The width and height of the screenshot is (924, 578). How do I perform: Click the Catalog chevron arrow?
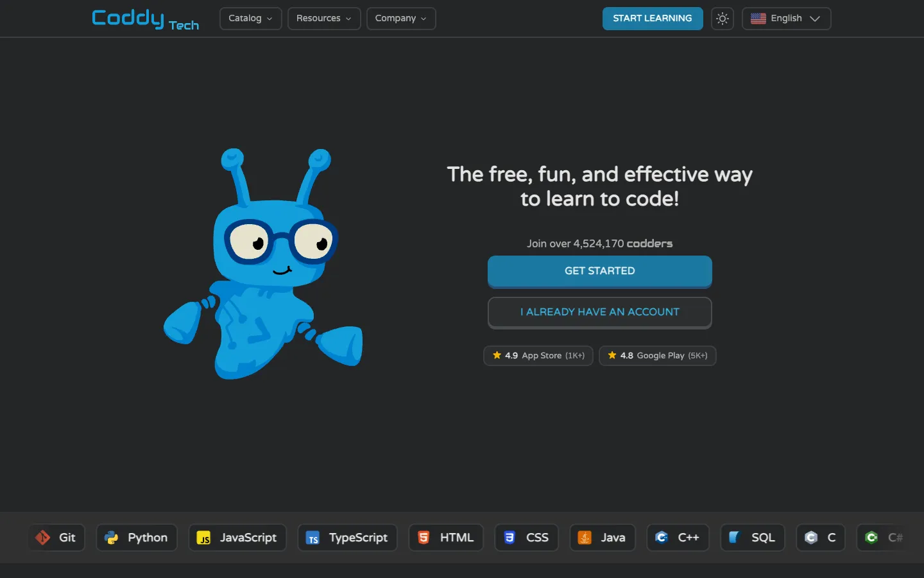click(269, 19)
